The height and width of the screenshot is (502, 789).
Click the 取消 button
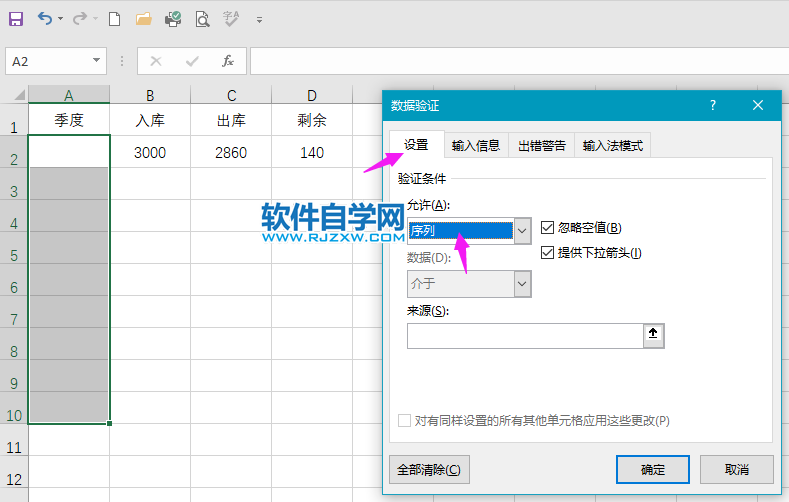click(x=737, y=469)
